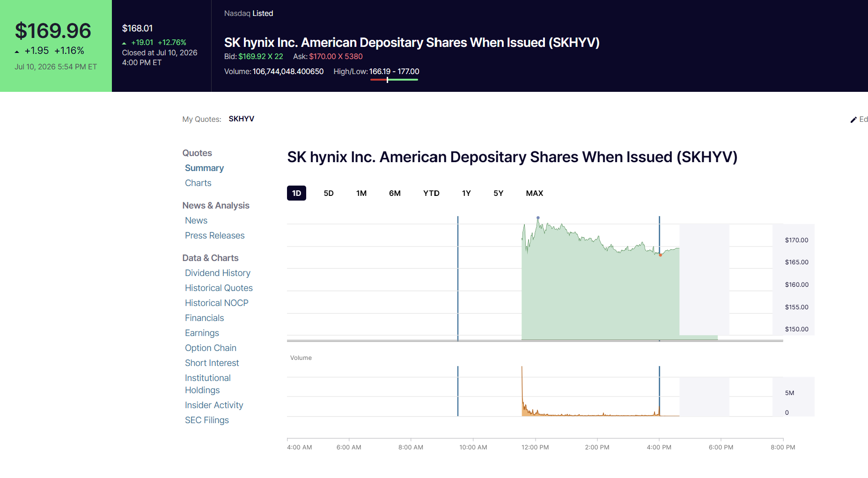Click the News & Analysis section heading
This screenshot has width=868, height=478.
215,205
